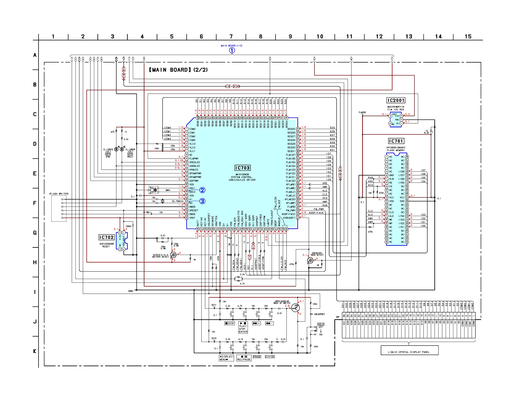This screenshot has height=400, width=532.
Task: Click the dashed Flash Writer connector box
Action: point(59,209)
